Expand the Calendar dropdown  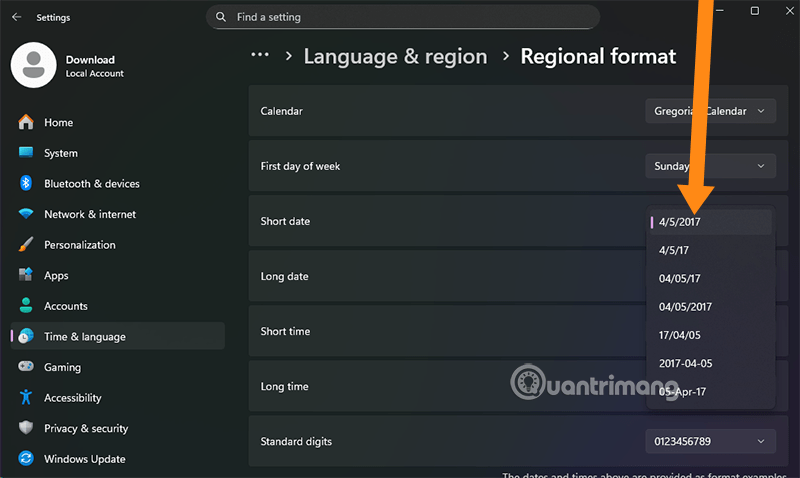[710, 111]
